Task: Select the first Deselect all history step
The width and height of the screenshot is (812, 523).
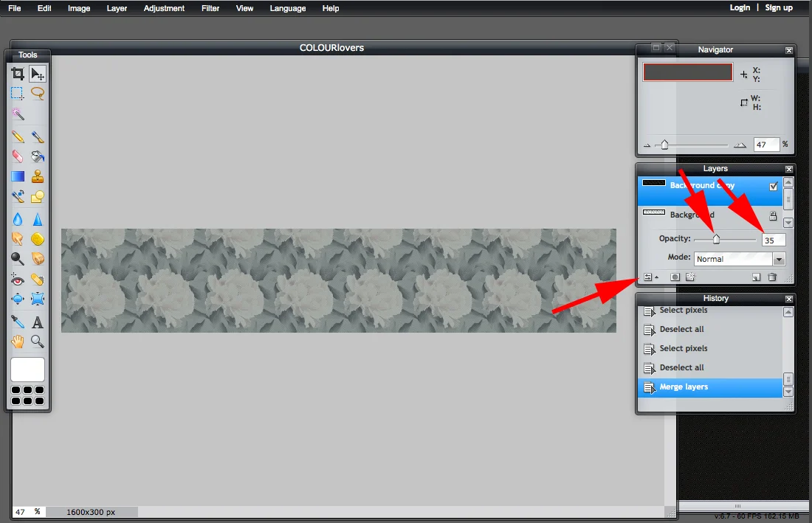Action: [x=710, y=330]
